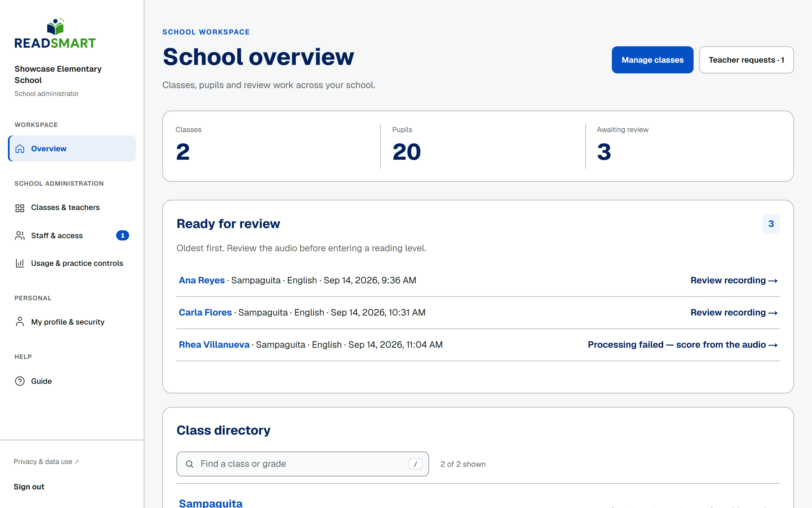Click the Staff & access notification badge
Image resolution: width=812 pixels, height=508 pixels.
122,236
